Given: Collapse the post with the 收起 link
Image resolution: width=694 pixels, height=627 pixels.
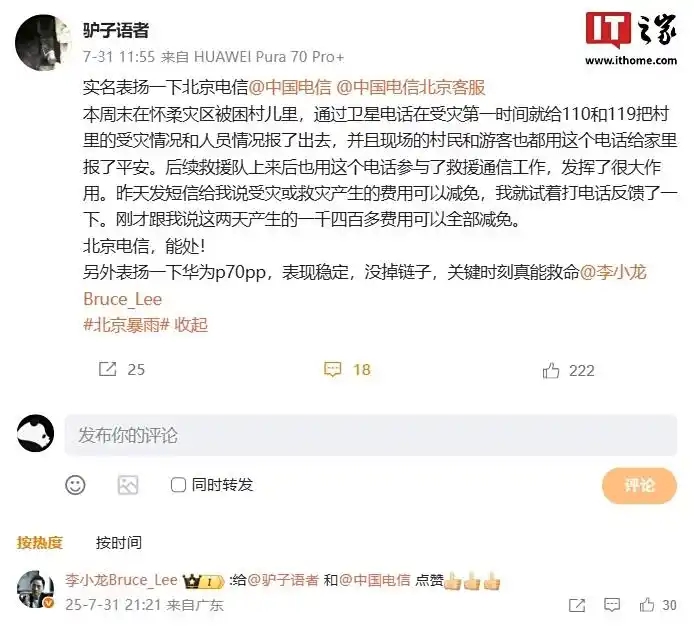Looking at the screenshot, I should click(191, 325).
